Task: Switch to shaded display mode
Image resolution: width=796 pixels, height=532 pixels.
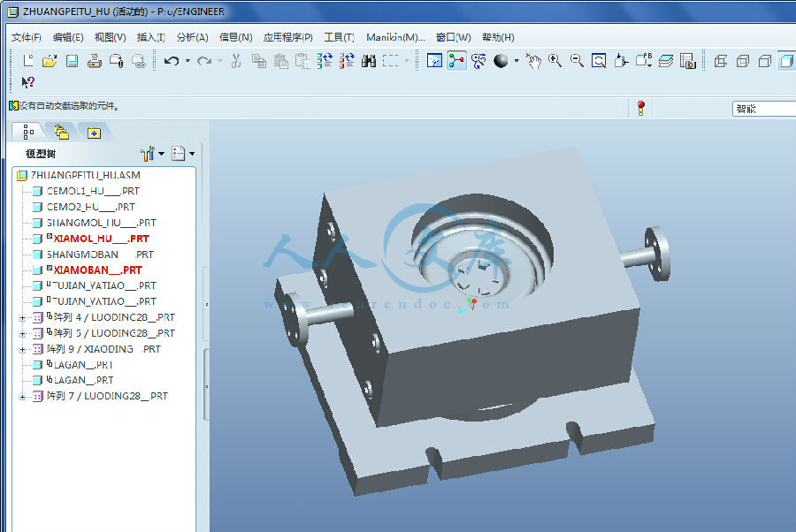Action: 786,61
